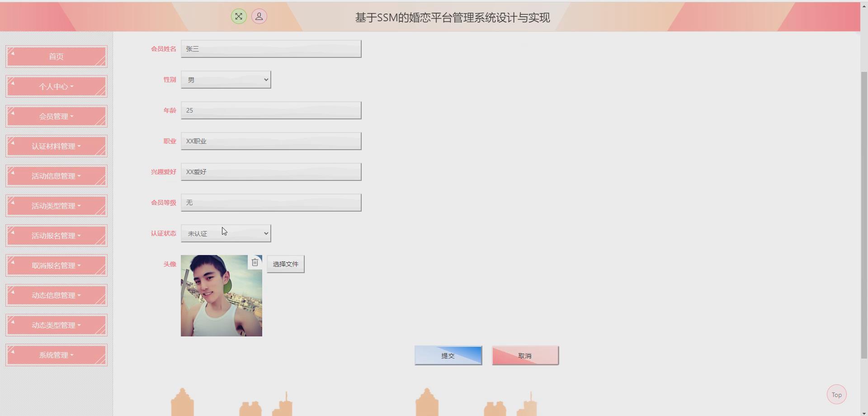Go to 首页 in sidebar
Viewport: 868px width, 416px height.
click(x=57, y=57)
